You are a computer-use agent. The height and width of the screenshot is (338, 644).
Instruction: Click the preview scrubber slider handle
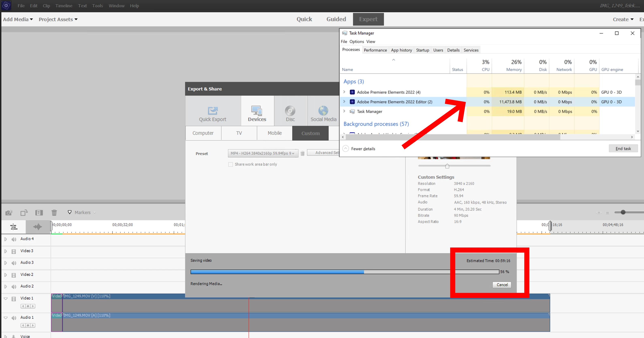[447, 166]
